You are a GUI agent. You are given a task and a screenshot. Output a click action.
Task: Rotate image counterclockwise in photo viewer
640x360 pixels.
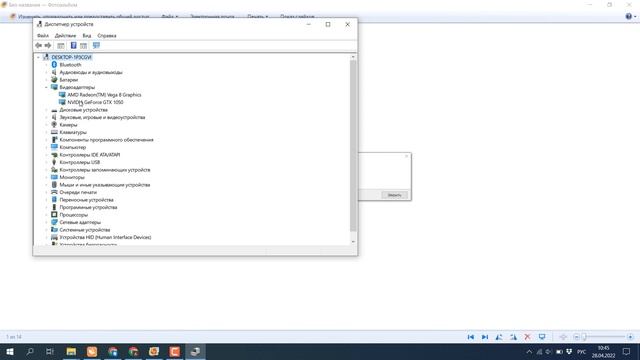[499, 337]
